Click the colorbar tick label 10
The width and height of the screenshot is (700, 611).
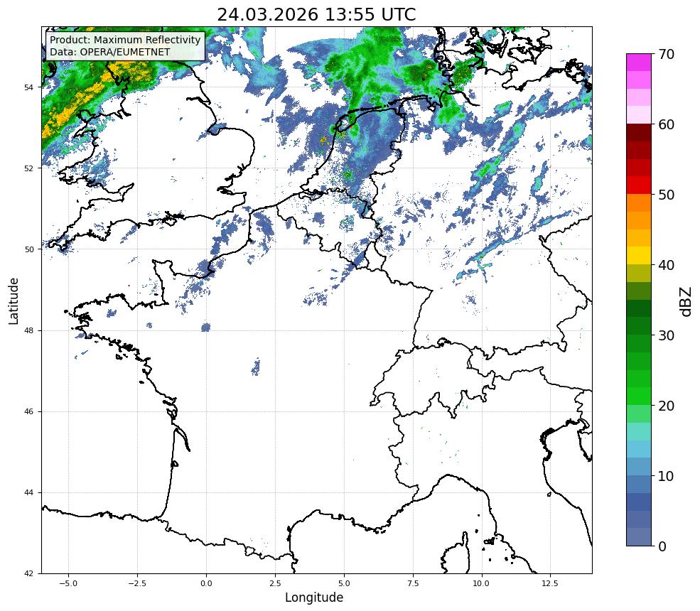[666, 476]
